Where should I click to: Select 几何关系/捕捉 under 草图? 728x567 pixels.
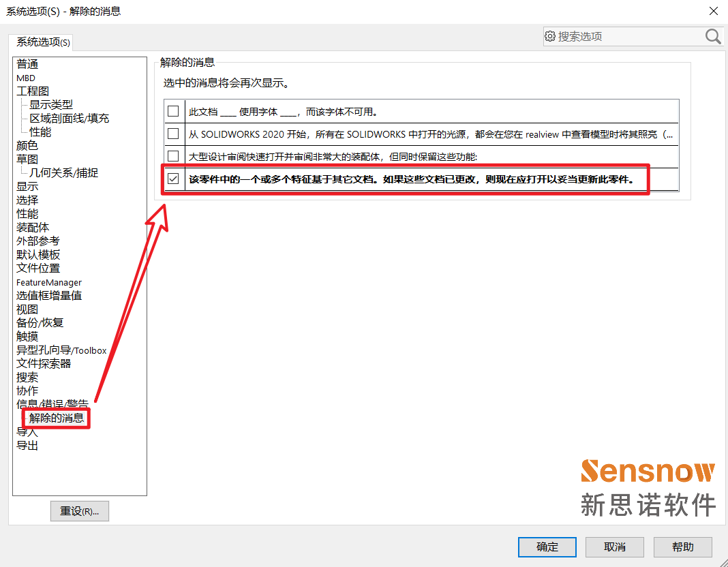pyautogui.click(x=63, y=173)
